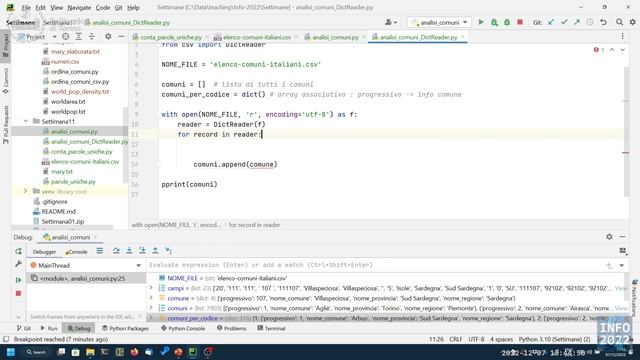Click Git commit checkmark

pyautogui.click(x=564, y=22)
